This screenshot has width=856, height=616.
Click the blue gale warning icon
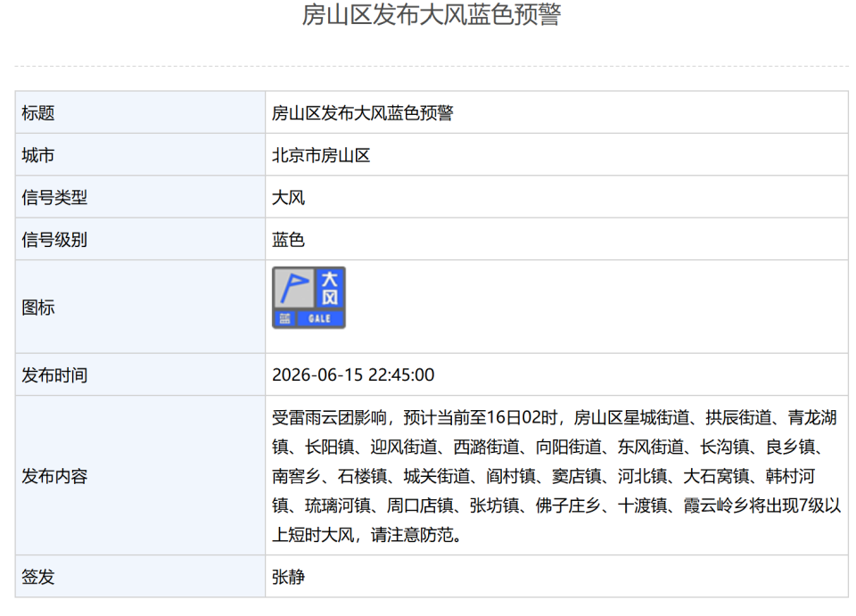point(309,298)
